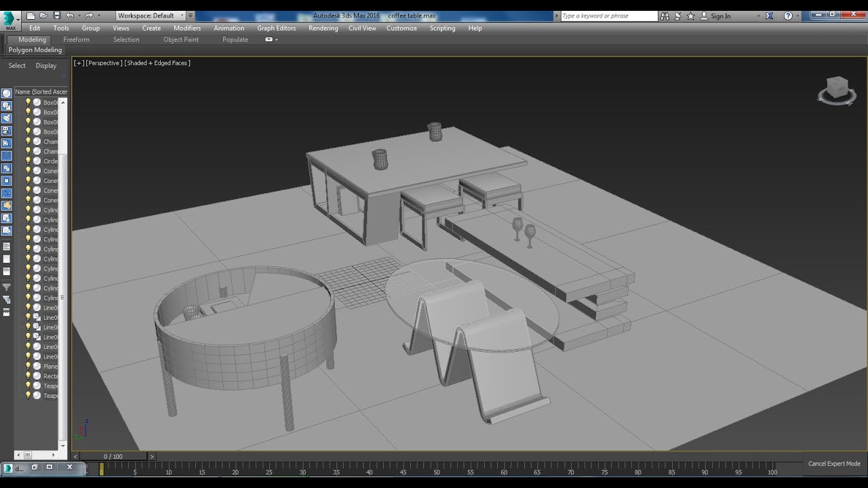The image size is (868, 488).
Task: Click the keyword search input field
Action: tap(609, 16)
